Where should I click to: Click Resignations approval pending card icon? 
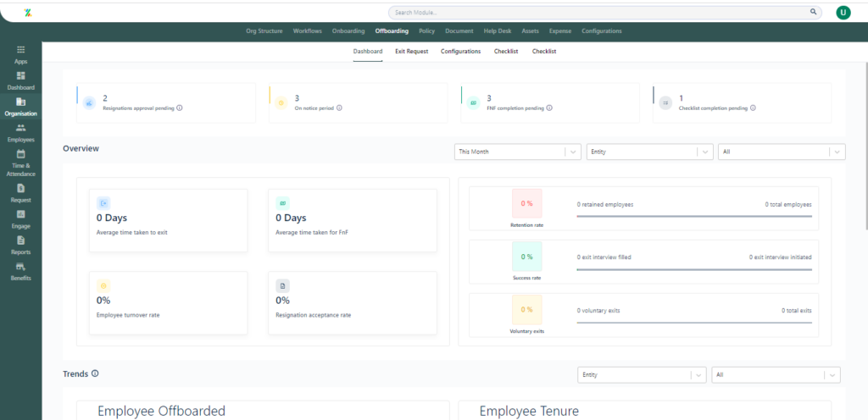(x=90, y=102)
